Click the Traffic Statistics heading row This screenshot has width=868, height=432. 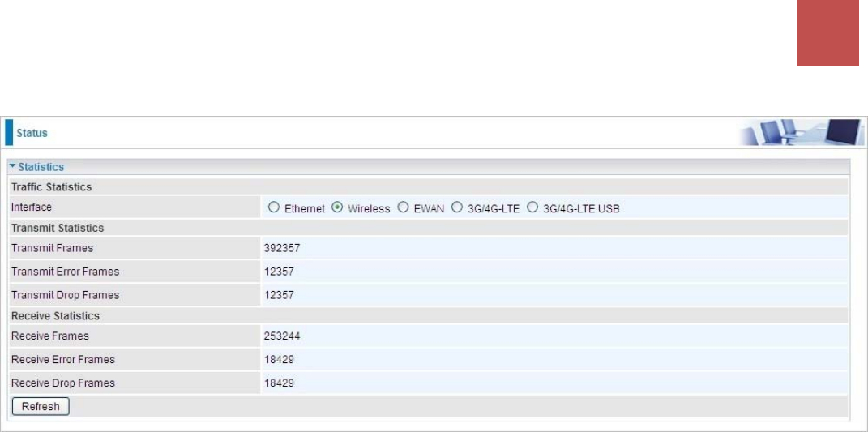428,186
